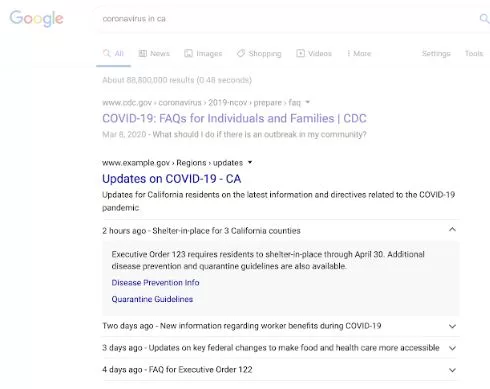Select the All results tab
The image size is (490, 389).
pyautogui.click(x=113, y=53)
